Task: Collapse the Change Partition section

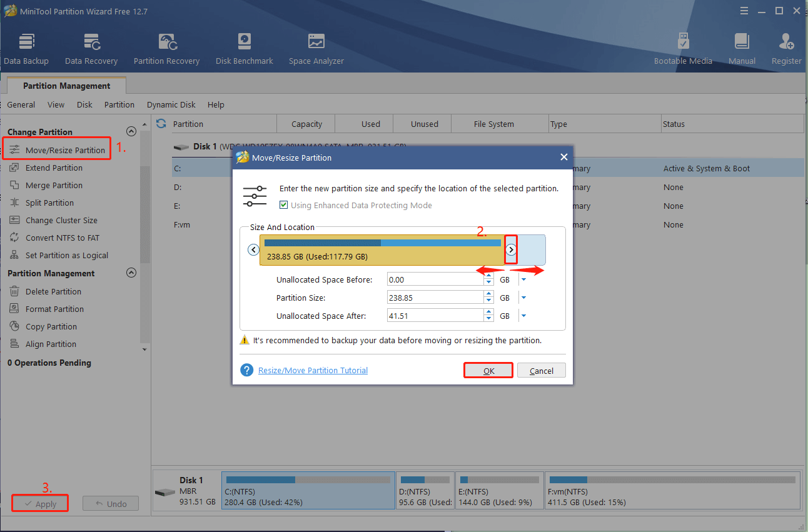Action: click(x=131, y=131)
